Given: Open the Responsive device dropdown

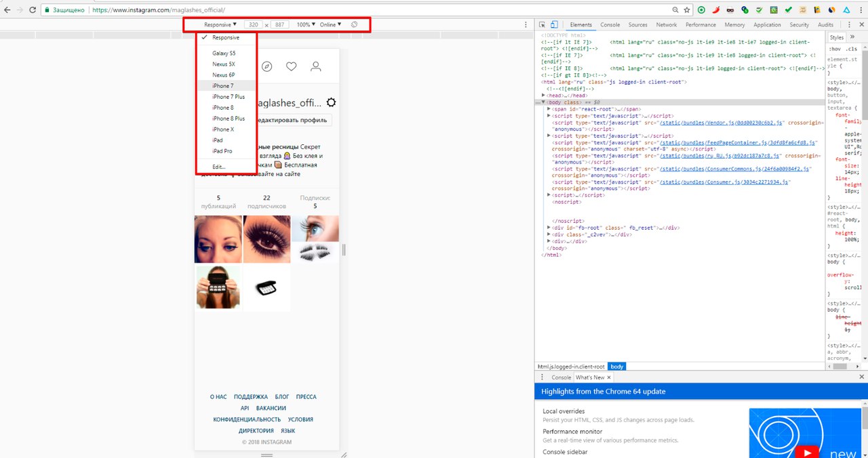Looking at the screenshot, I should [220, 24].
